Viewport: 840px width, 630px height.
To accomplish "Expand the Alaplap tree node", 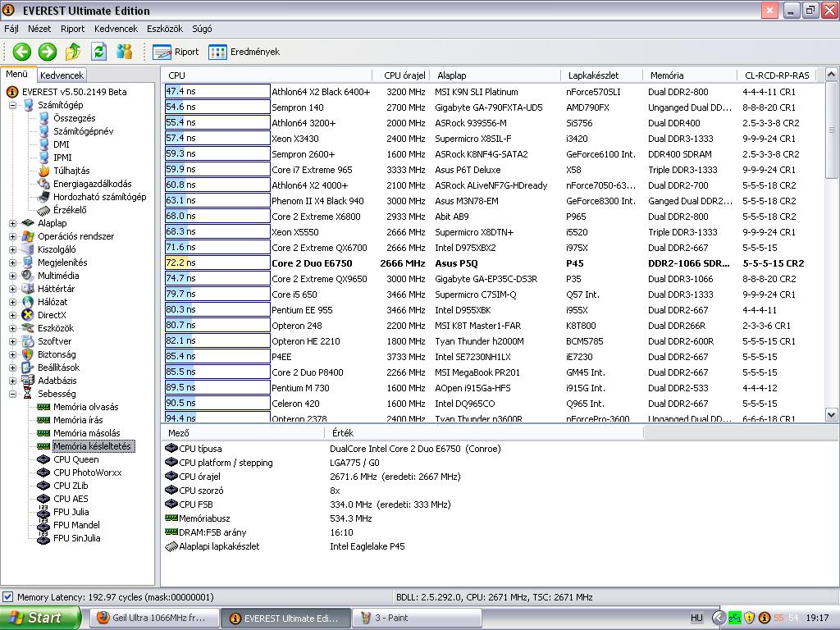I will coord(12,223).
